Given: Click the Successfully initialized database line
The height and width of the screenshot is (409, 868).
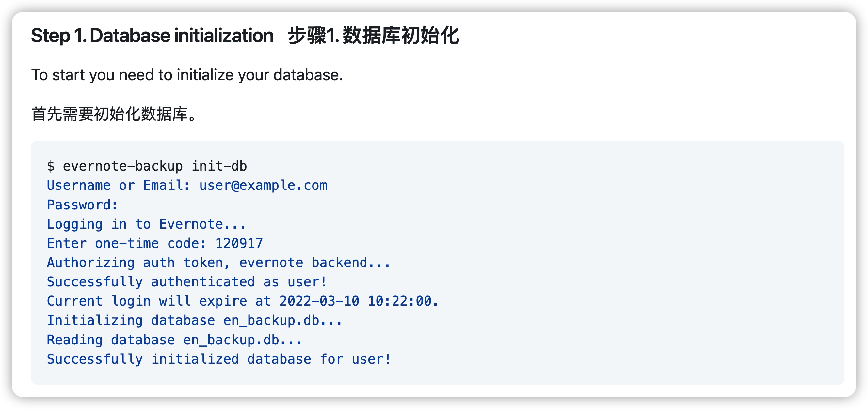Looking at the screenshot, I should coord(219,359).
